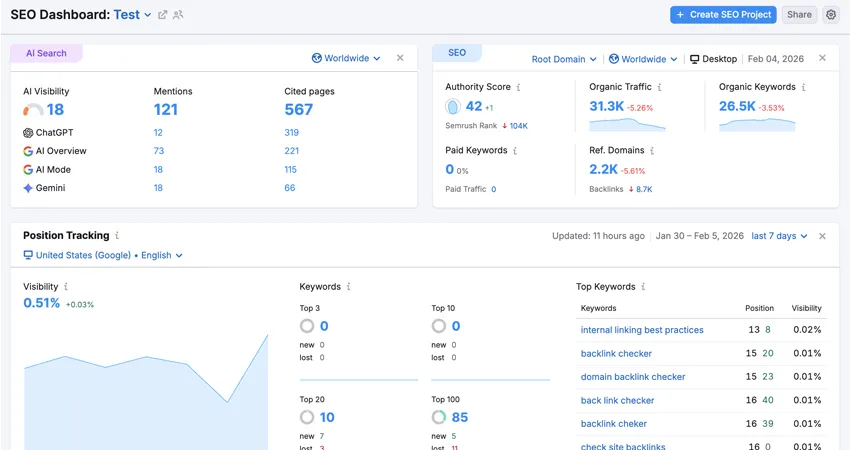Click total Cited pages value 567

[299, 110]
